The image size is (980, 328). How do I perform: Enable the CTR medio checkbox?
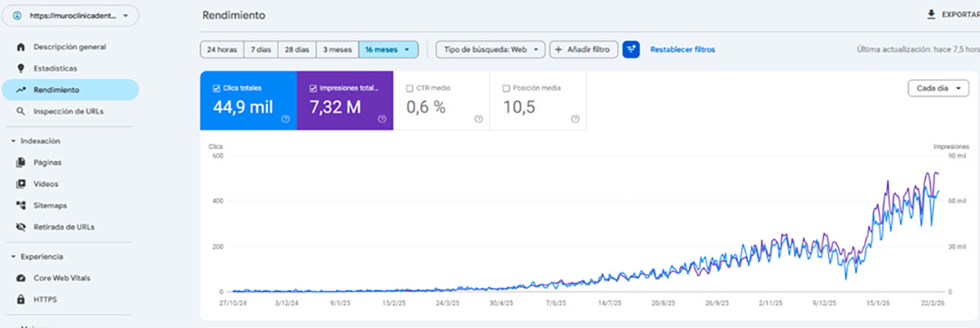[409, 89]
